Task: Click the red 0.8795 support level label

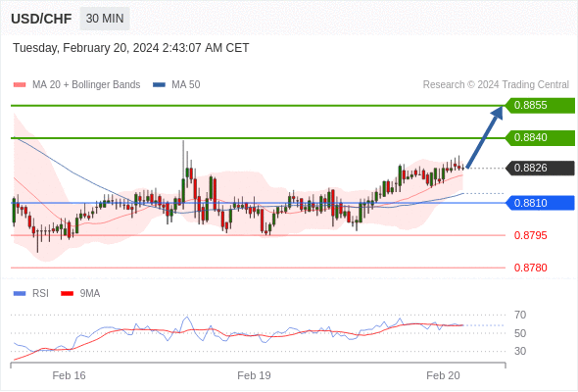Action: (x=530, y=235)
